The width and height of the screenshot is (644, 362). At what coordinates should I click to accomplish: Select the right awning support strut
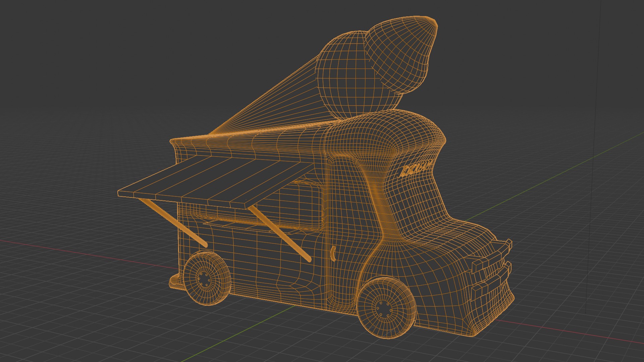click(x=279, y=233)
